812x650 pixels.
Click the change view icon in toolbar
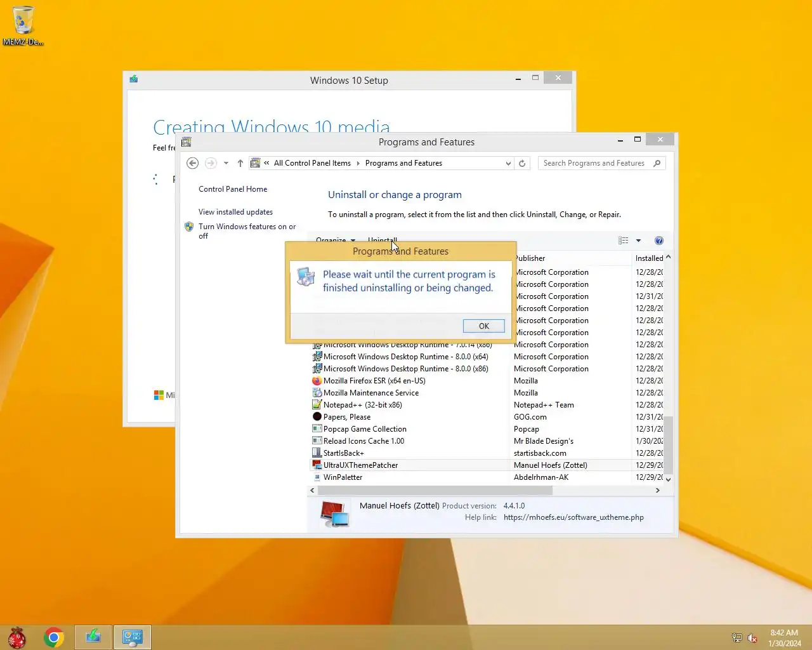click(624, 241)
